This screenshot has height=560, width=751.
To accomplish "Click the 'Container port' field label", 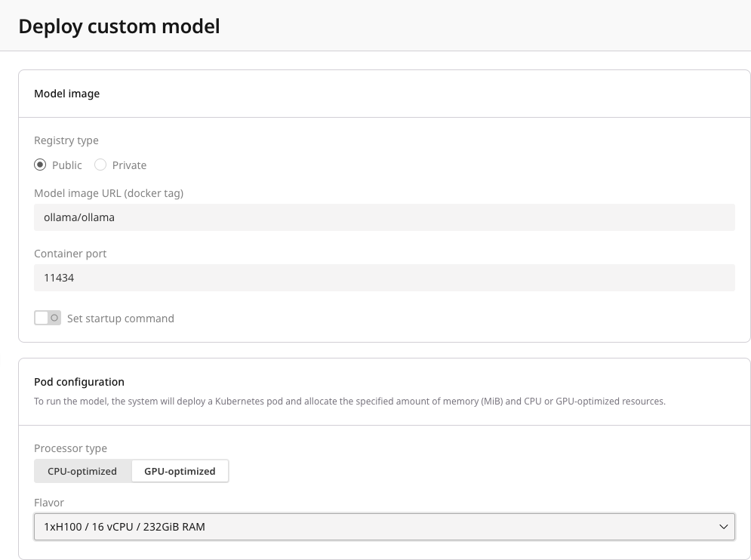I will [x=70, y=254].
